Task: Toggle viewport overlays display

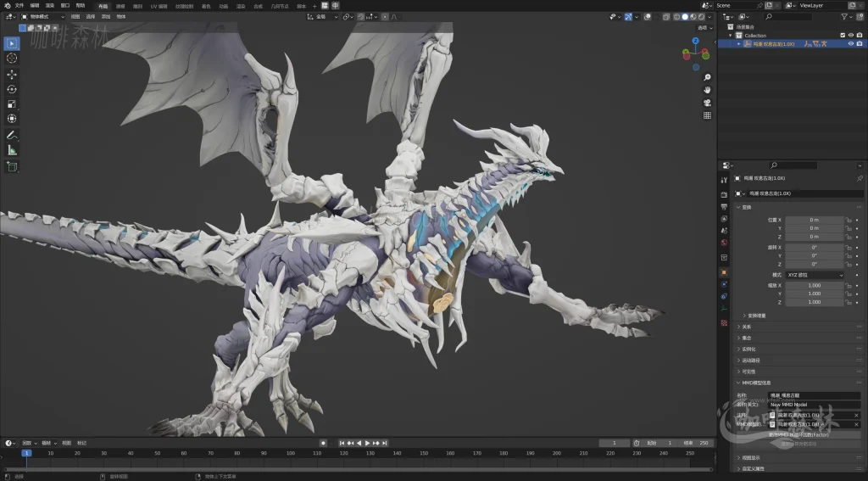Action: click(647, 17)
